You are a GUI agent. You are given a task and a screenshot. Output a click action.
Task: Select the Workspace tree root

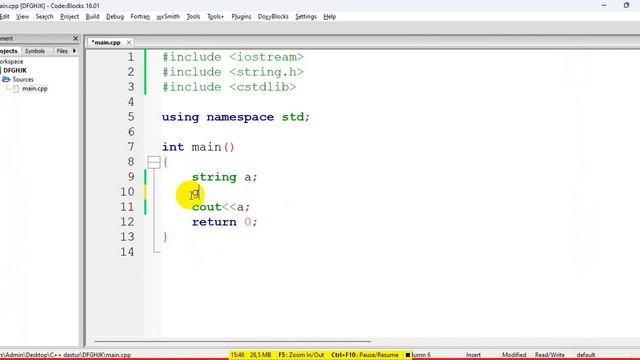pos(11,62)
